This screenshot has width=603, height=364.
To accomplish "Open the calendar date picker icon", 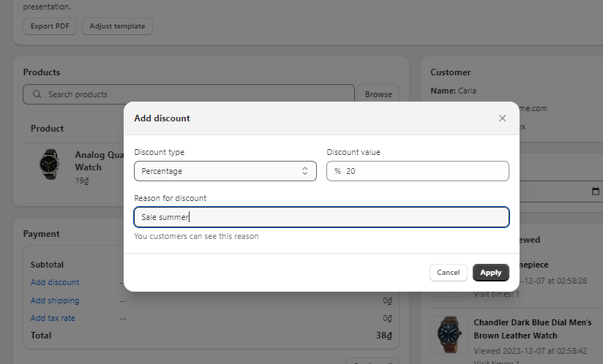I will click(x=594, y=192).
